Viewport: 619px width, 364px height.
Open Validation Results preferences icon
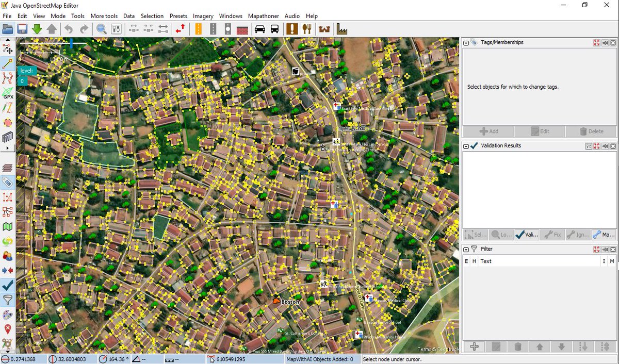(x=588, y=146)
